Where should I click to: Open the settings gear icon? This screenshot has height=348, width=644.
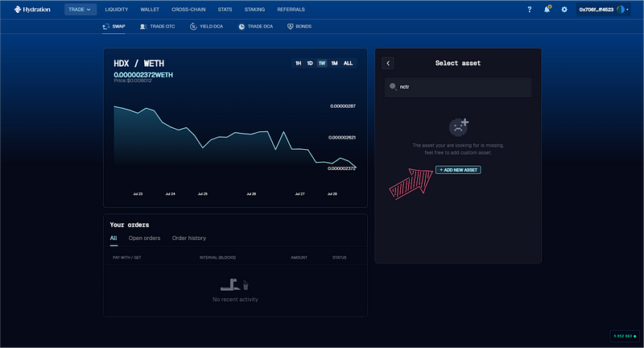point(564,10)
